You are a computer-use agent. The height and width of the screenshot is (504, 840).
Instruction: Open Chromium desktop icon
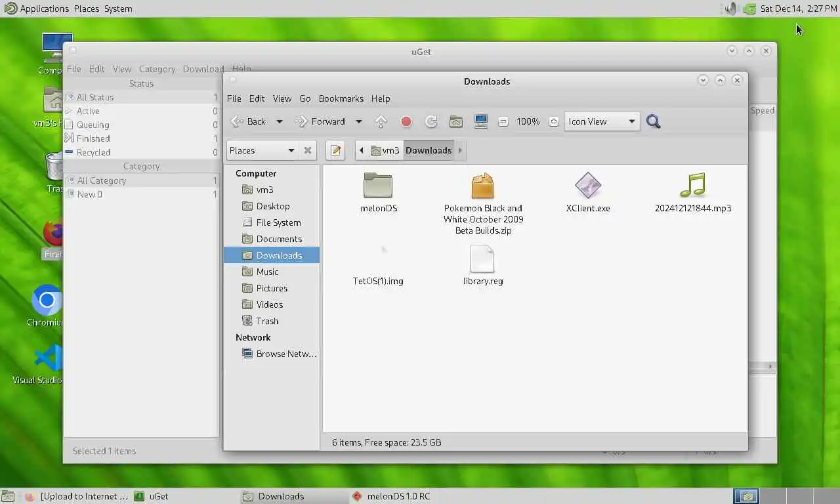coord(46,306)
